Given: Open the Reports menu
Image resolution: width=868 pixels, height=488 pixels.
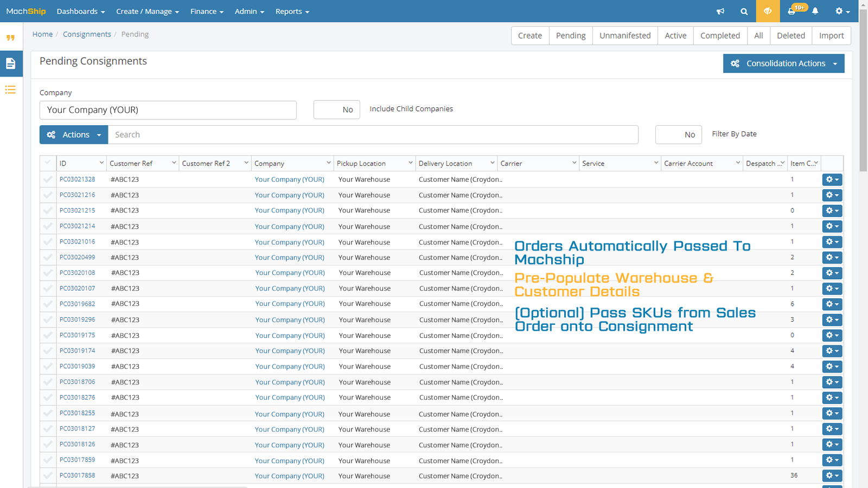Looking at the screenshot, I should pyautogui.click(x=292, y=11).
